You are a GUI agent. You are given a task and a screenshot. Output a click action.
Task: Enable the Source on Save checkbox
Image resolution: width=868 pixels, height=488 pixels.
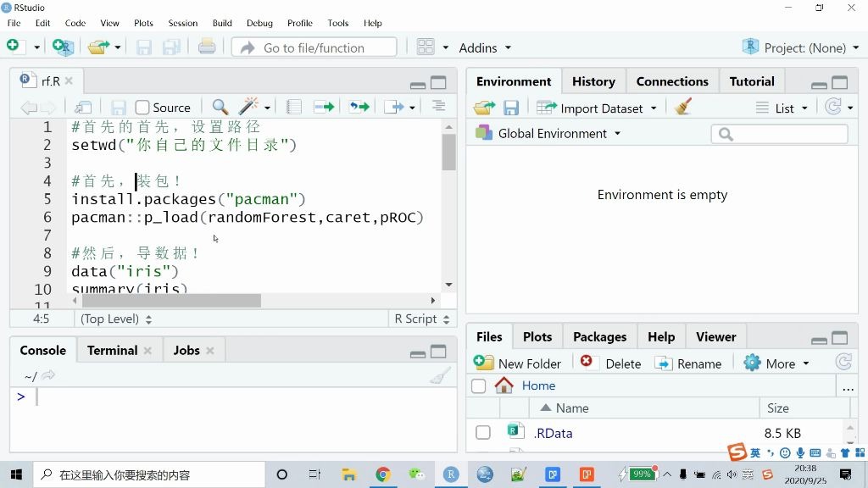(142, 108)
